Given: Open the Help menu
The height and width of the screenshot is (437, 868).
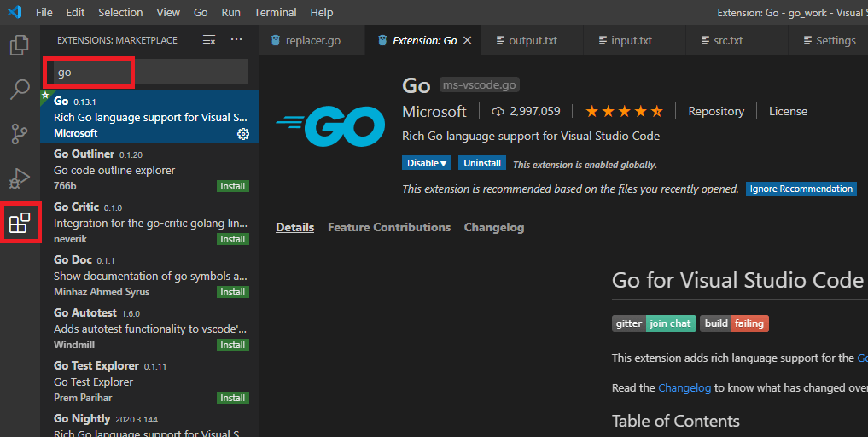Looking at the screenshot, I should (x=322, y=12).
